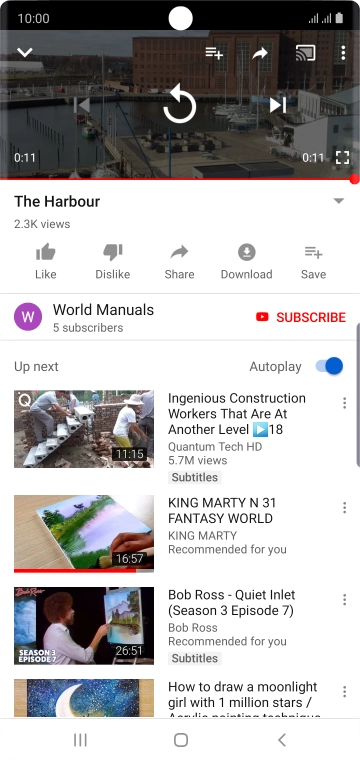Open Cast to device icon
Viewport: 360px width, 760px height.
[305, 52]
